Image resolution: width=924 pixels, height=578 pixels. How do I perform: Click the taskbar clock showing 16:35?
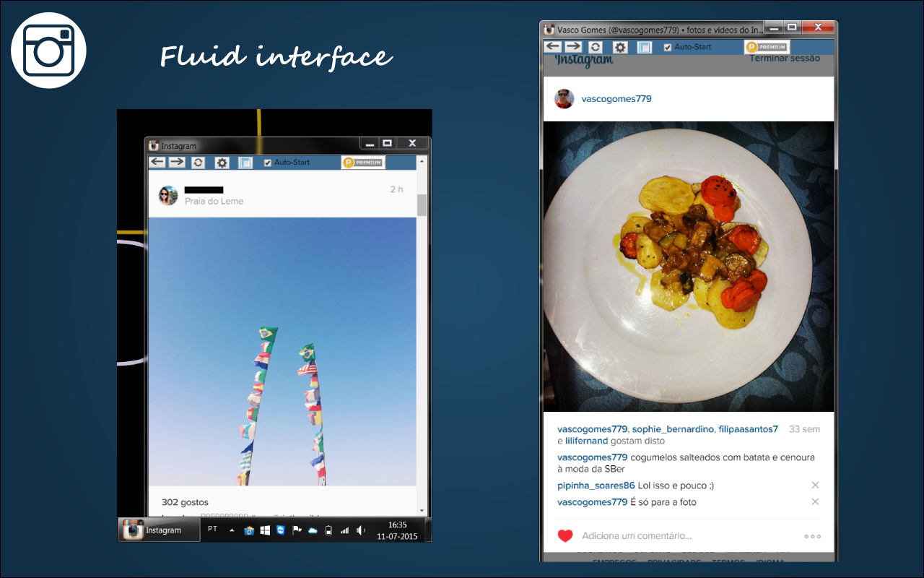[x=397, y=530]
